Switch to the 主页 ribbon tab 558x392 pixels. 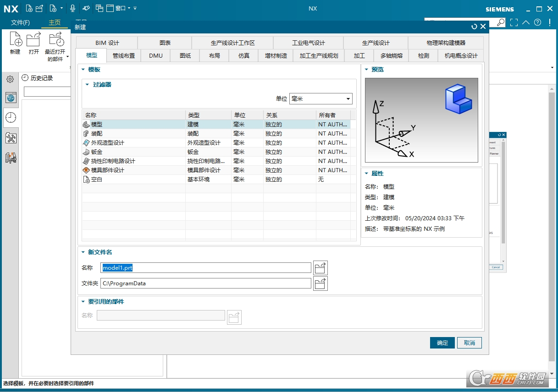(55, 22)
